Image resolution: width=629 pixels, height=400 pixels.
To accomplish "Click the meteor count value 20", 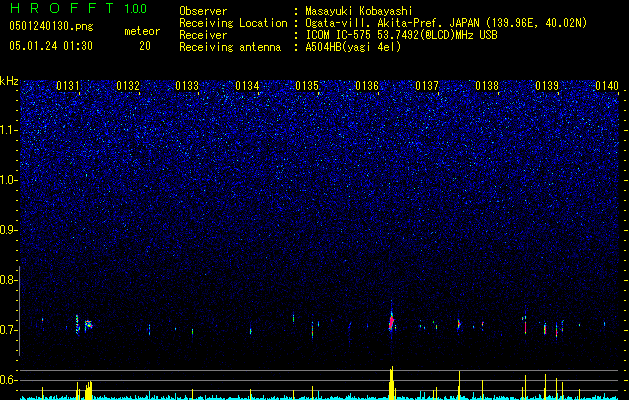I will pos(145,46).
